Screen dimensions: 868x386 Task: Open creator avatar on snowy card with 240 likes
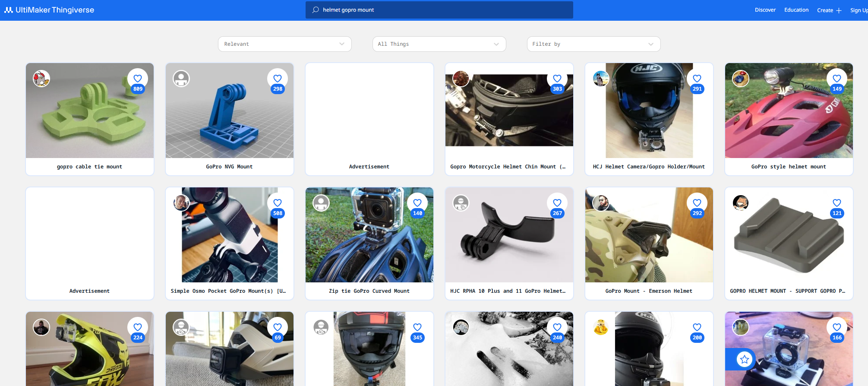(x=461, y=327)
